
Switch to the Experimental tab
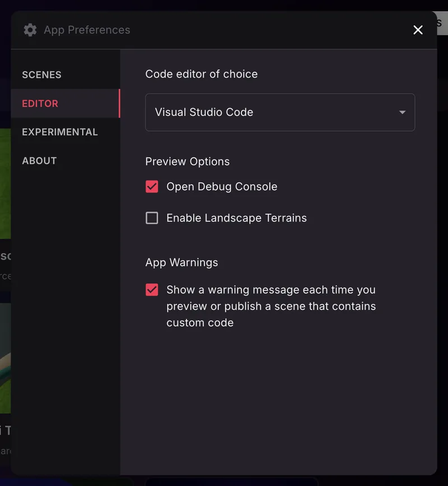pyautogui.click(x=66, y=132)
